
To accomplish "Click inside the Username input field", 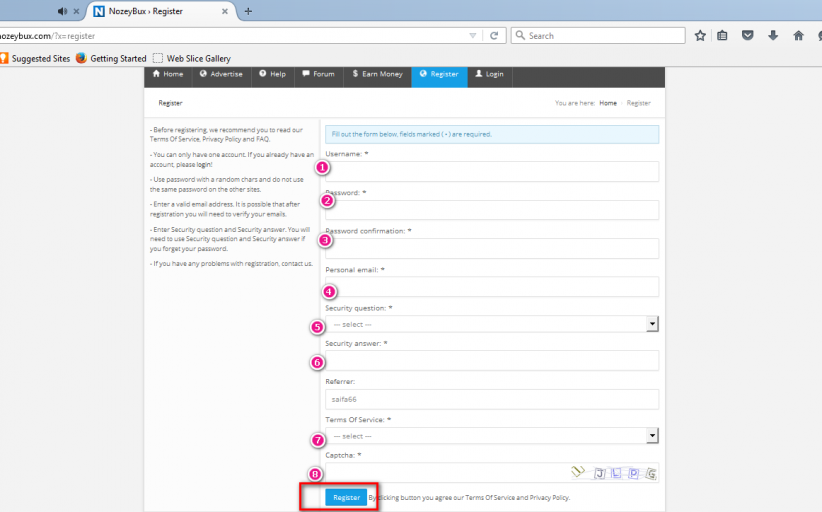I will [x=491, y=172].
